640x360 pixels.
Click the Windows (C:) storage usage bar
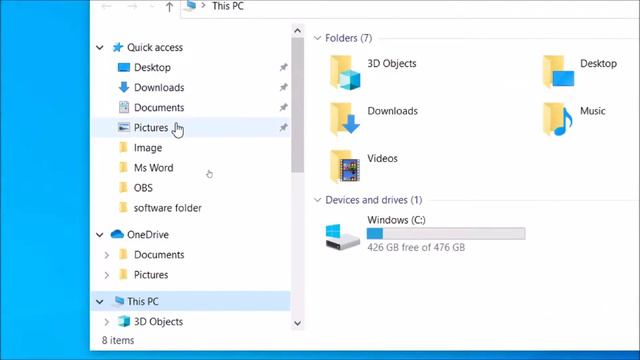click(x=446, y=233)
